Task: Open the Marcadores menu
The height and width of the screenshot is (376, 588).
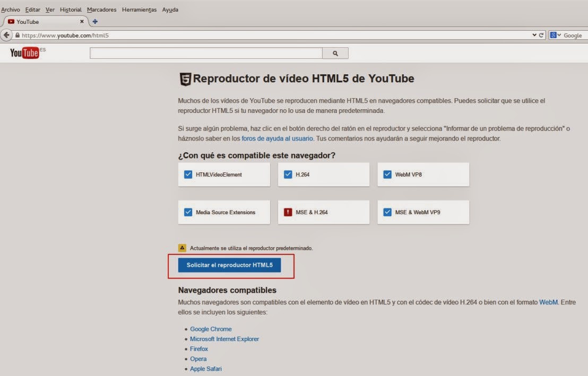Action: coord(101,10)
